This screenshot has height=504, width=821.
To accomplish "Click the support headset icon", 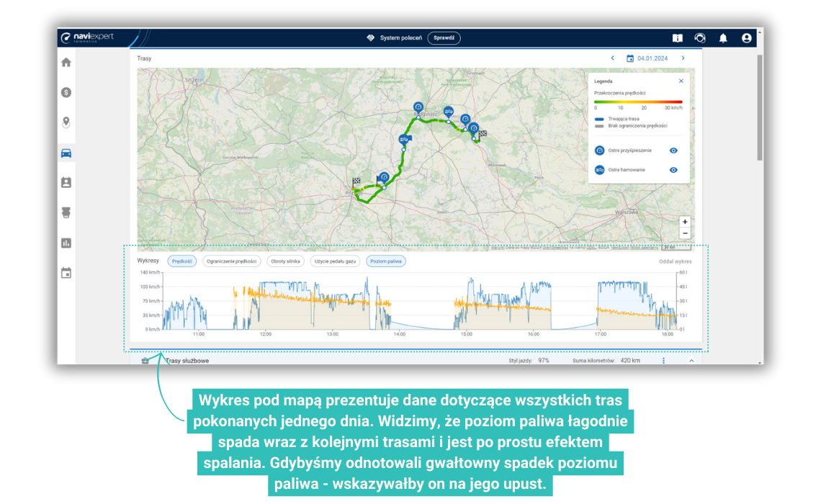I will 699,38.
